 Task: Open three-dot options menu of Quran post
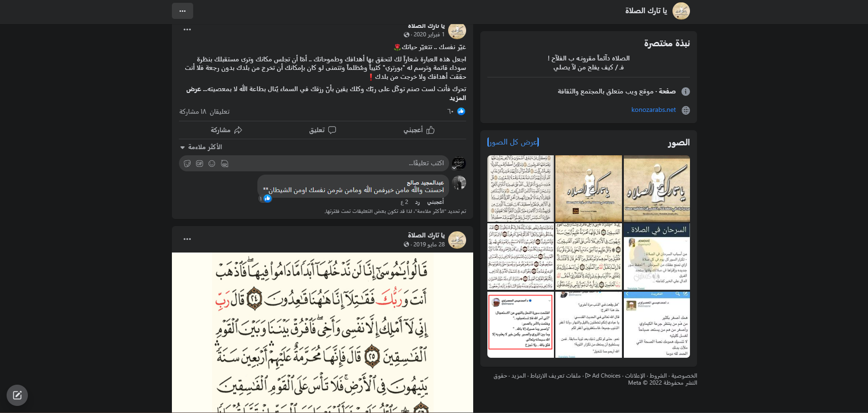(x=187, y=239)
